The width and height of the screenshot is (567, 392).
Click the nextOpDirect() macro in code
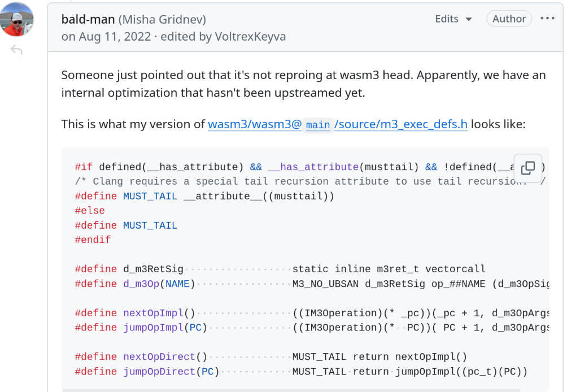click(x=165, y=357)
